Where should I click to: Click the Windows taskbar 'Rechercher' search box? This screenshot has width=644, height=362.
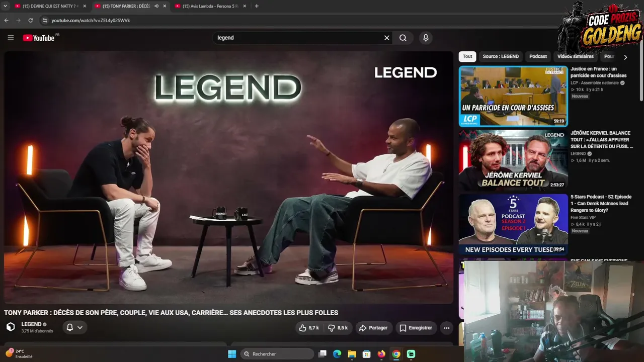tap(276, 354)
